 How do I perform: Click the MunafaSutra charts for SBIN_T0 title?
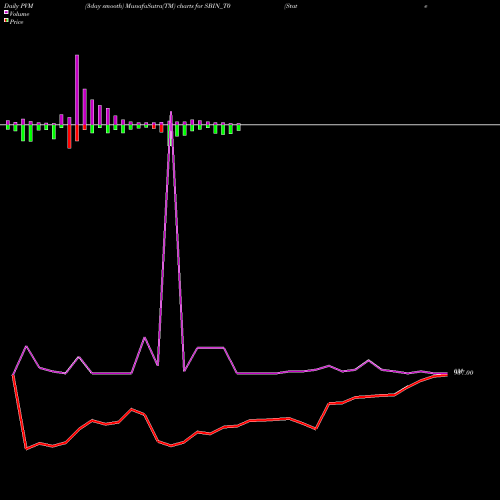(x=157, y=6)
